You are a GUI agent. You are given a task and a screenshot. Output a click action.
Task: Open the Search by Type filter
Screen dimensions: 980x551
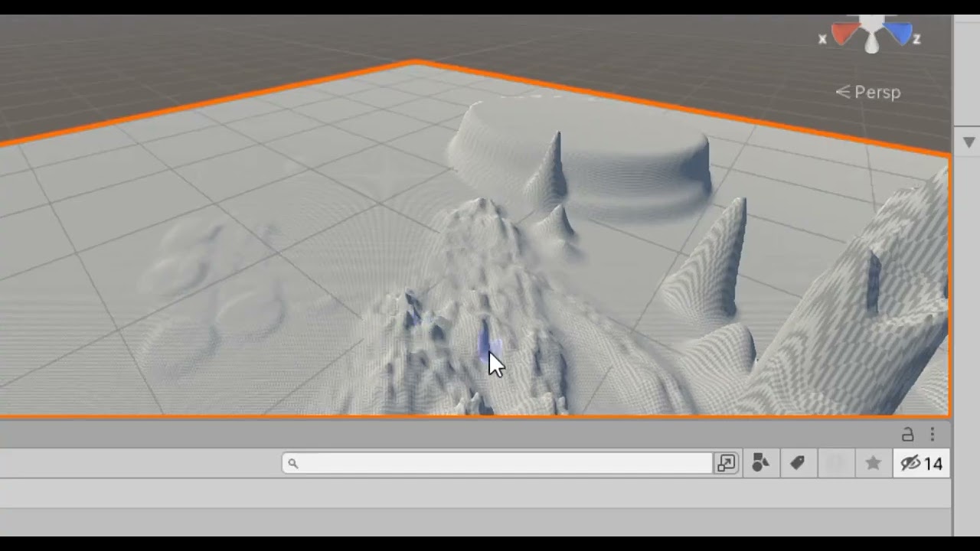pos(760,463)
